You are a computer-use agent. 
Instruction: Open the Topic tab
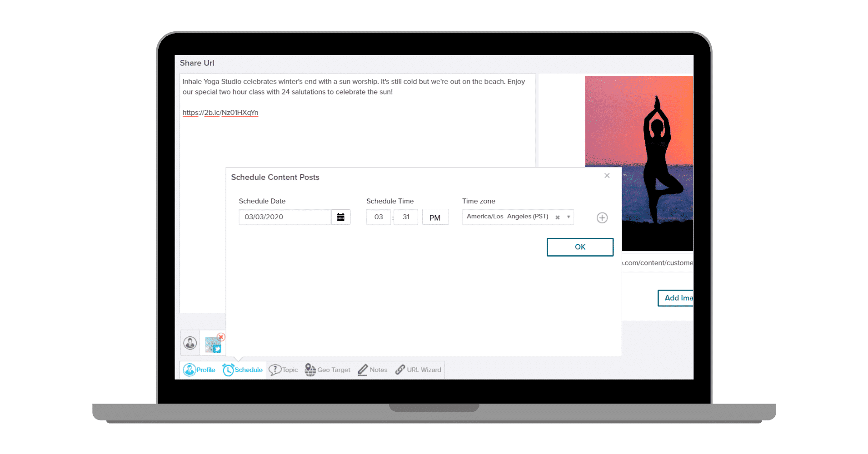pos(283,370)
